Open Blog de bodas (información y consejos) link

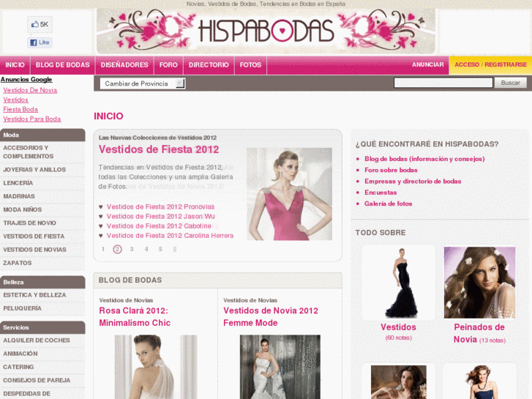pyautogui.click(x=424, y=159)
